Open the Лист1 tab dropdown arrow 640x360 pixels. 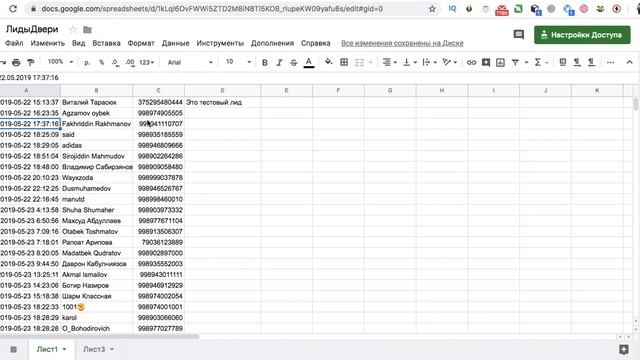tap(64, 349)
